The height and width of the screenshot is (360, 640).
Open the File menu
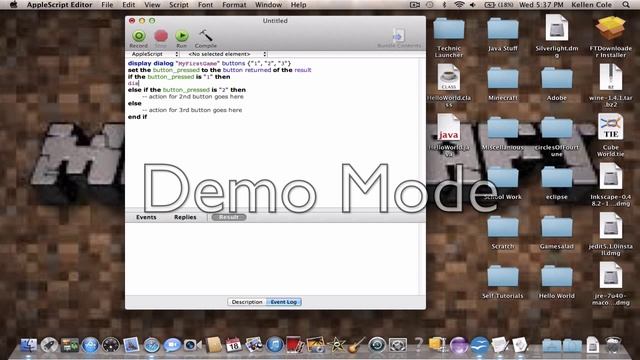tap(107, 5)
